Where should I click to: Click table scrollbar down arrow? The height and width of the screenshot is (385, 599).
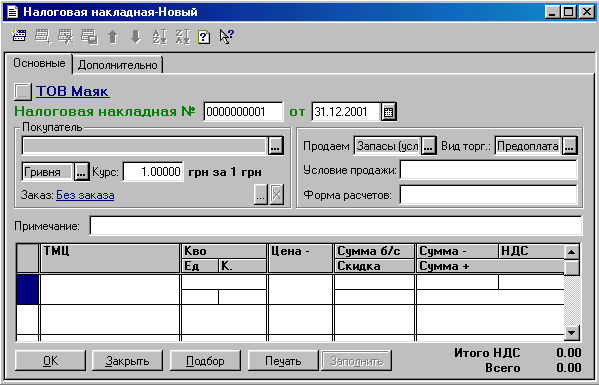pos(571,333)
